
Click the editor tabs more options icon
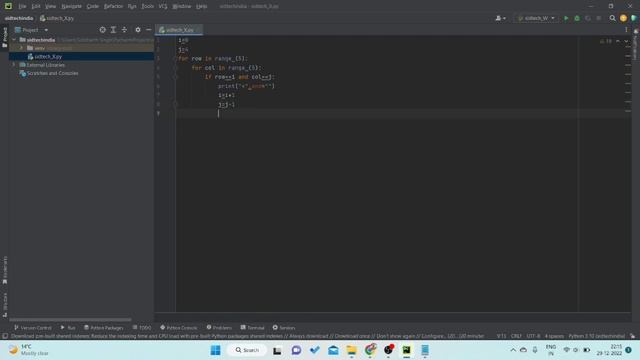tap(626, 30)
